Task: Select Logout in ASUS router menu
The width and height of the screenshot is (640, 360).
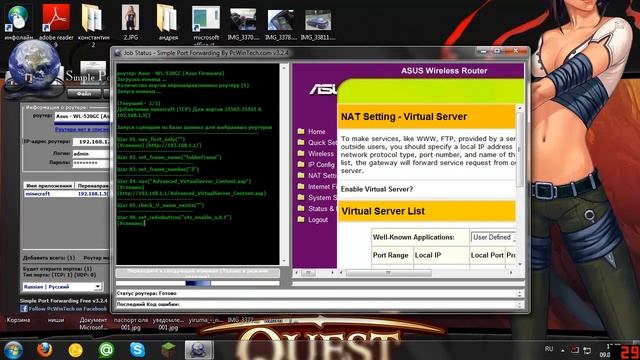Action: click(x=318, y=220)
